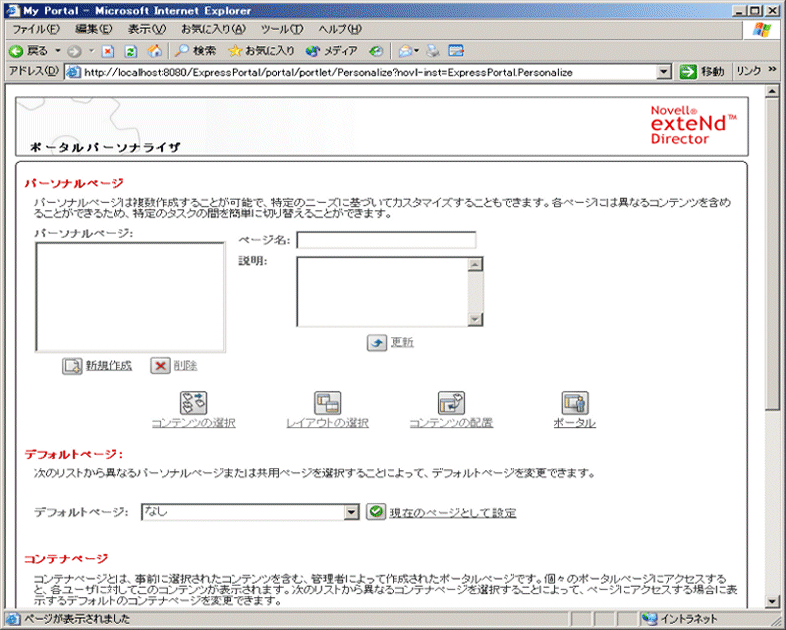The width and height of the screenshot is (786, 630).
Task: Open the Mail toolbar icon
Action: pyautogui.click(x=406, y=51)
